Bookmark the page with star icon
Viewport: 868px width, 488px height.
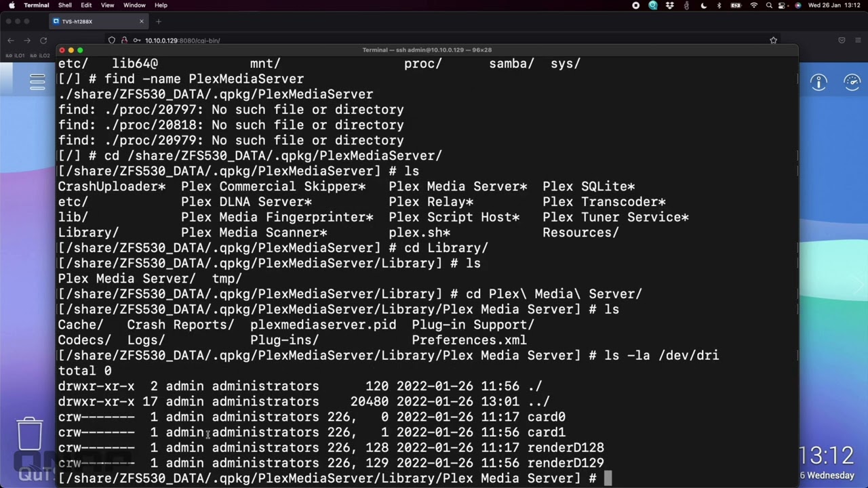(x=773, y=41)
